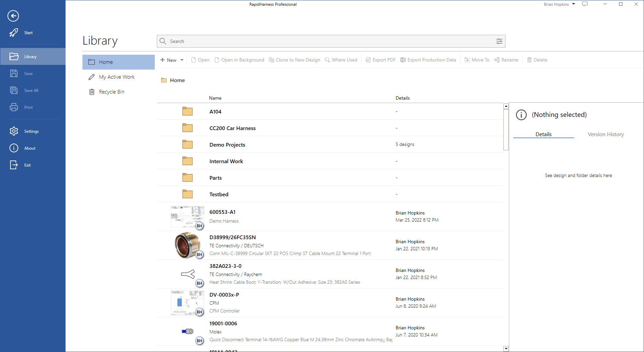Select the 600553-A1 design thumbnail
Image resolution: width=644 pixels, height=352 pixels.
188,217
